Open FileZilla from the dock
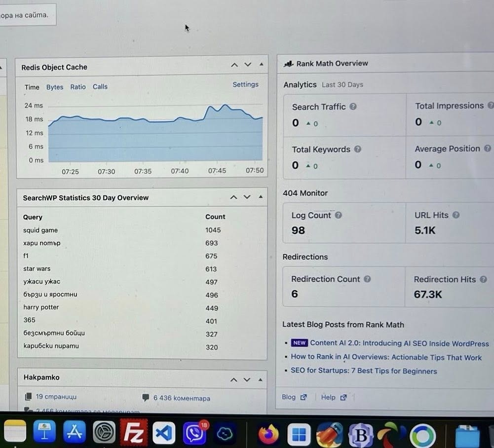 click(134, 433)
